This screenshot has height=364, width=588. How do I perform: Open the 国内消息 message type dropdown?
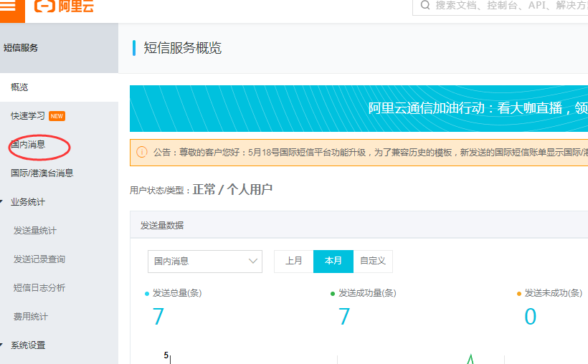click(205, 262)
